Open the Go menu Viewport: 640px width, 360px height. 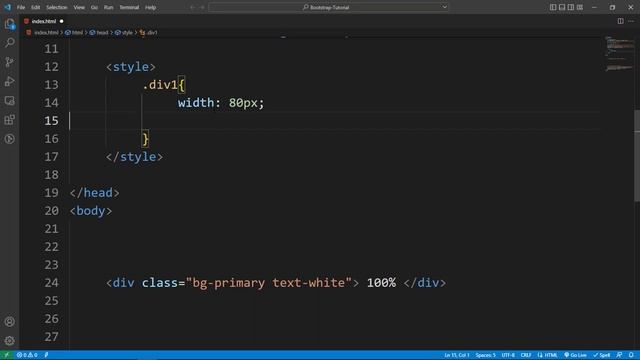coord(94,7)
